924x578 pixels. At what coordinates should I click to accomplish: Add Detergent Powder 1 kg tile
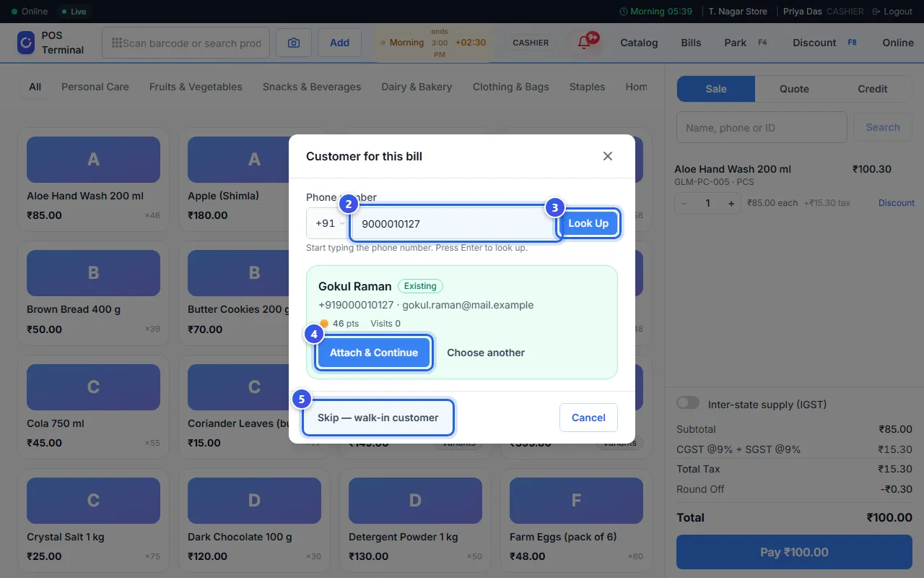pos(415,520)
